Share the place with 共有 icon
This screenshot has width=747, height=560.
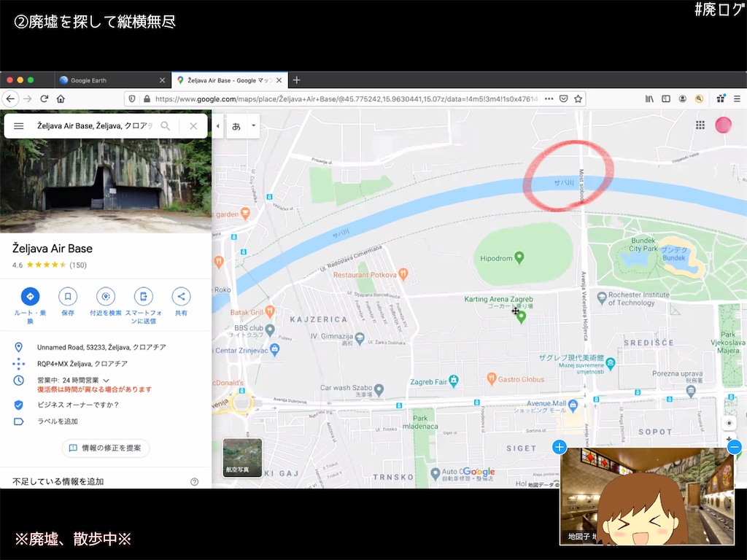coord(181,296)
